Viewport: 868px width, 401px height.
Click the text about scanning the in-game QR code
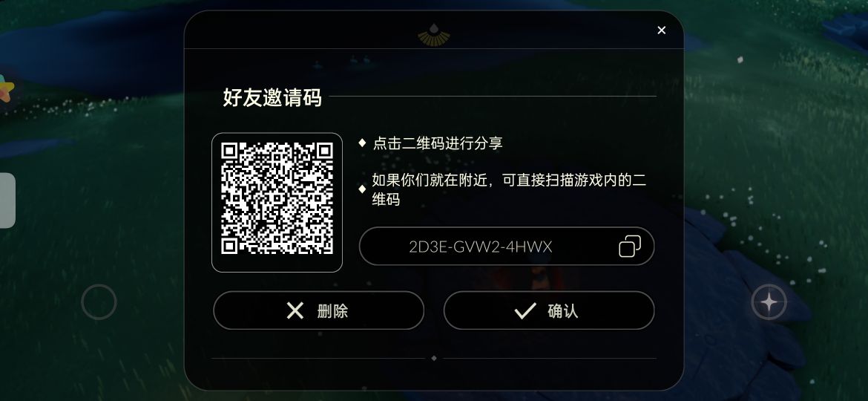(x=509, y=189)
